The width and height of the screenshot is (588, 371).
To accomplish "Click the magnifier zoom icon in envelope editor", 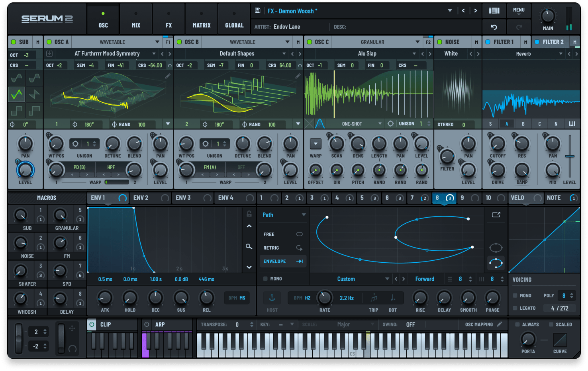I will point(249,247).
